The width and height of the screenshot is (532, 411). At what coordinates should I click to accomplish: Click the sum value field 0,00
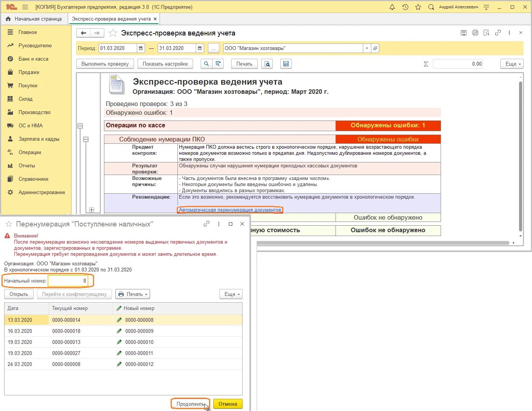point(458,64)
